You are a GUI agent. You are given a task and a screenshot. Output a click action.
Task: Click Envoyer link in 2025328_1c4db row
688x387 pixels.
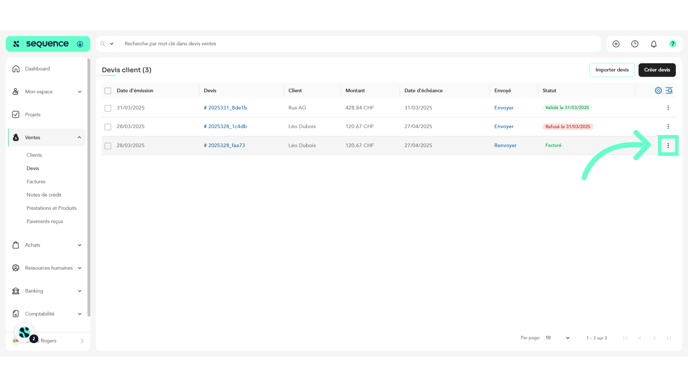[x=504, y=126]
